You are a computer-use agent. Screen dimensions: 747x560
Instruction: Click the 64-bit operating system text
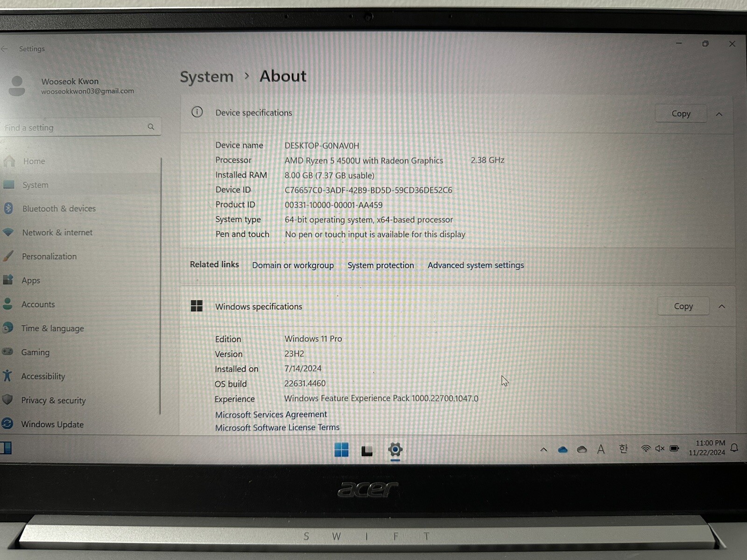tap(369, 219)
